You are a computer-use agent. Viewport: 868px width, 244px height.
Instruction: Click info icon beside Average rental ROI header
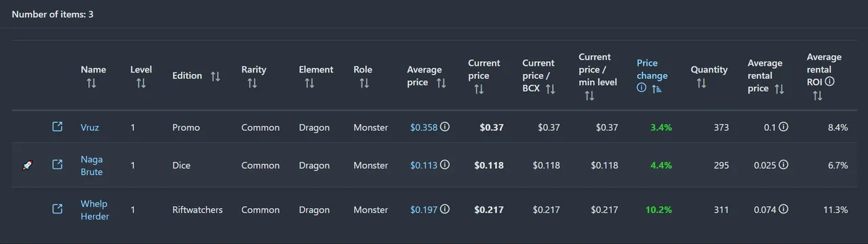829,81
